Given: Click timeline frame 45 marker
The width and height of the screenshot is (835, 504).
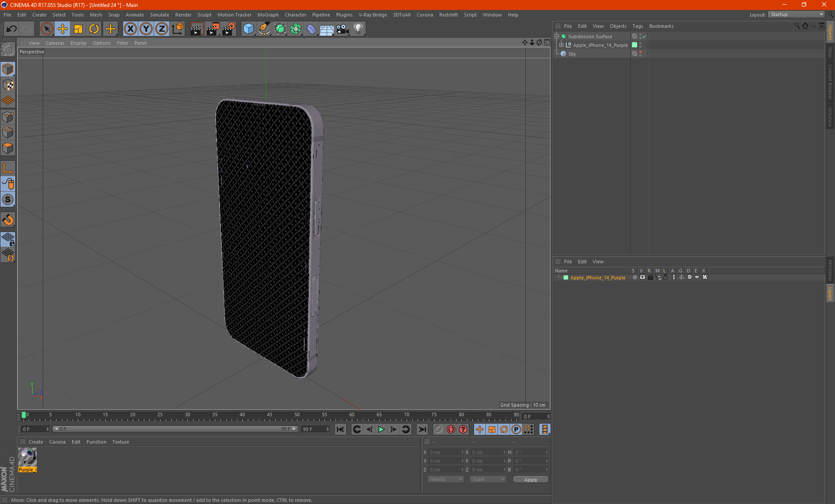Looking at the screenshot, I should (x=270, y=415).
